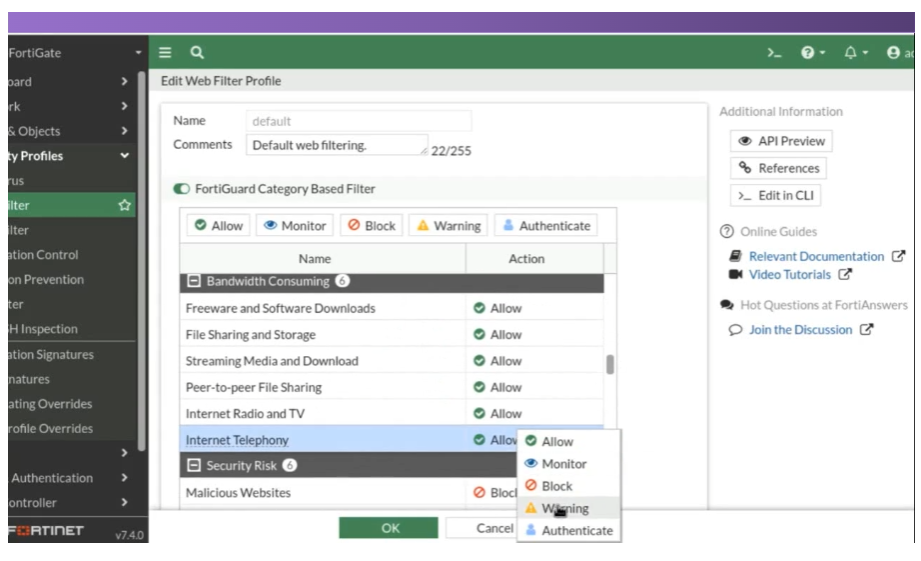
Task: Open the Join the Discussion link
Action: 800,330
